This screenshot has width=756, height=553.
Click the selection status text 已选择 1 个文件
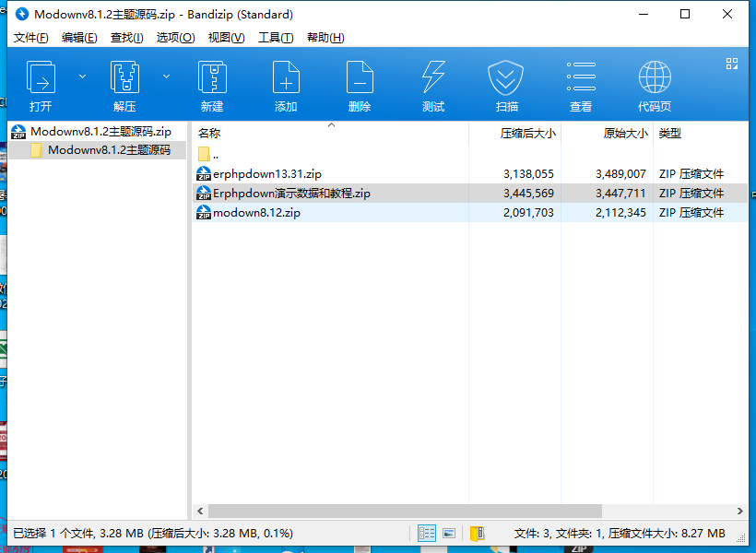tap(53, 534)
